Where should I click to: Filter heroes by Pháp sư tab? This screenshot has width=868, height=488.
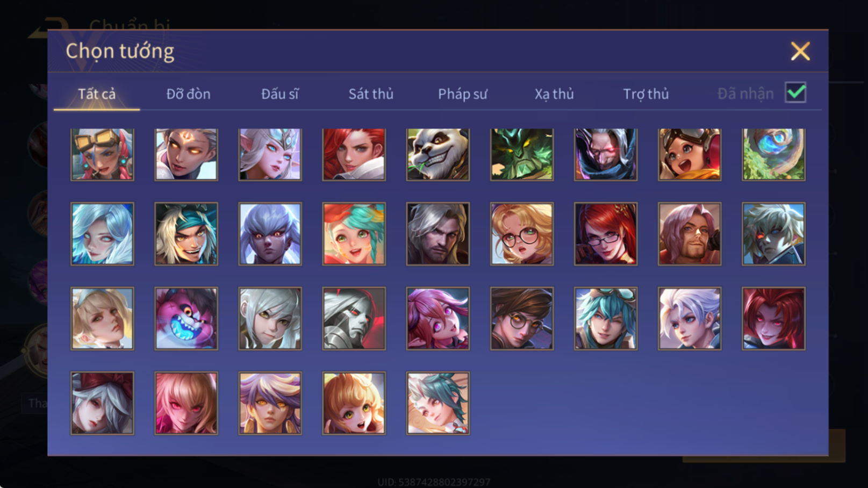point(462,94)
